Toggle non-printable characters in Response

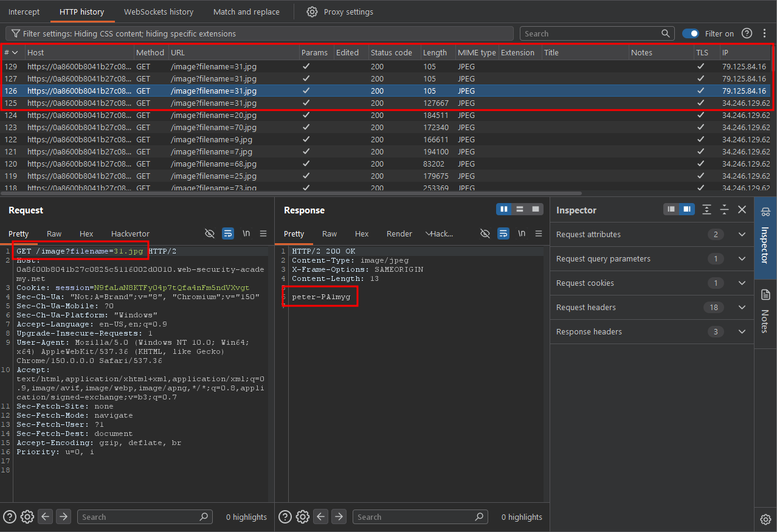(485, 233)
